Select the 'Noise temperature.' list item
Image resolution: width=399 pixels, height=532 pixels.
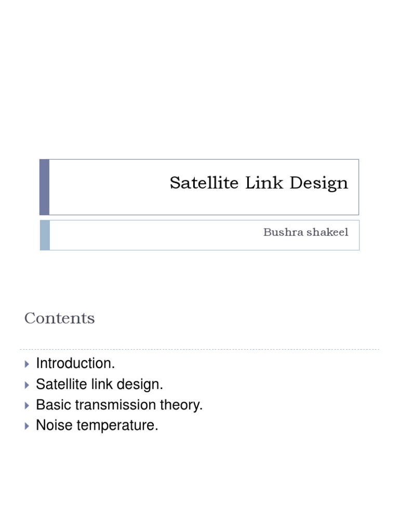coord(97,426)
